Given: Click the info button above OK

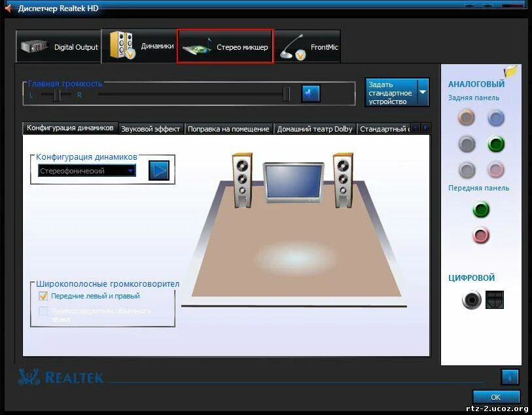Looking at the screenshot, I should pyautogui.click(x=510, y=377).
